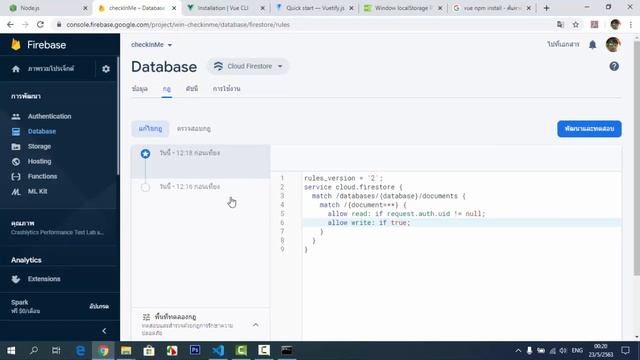Open Edge browser from taskbar
The width and height of the screenshot is (640, 360).
[x=80, y=351]
